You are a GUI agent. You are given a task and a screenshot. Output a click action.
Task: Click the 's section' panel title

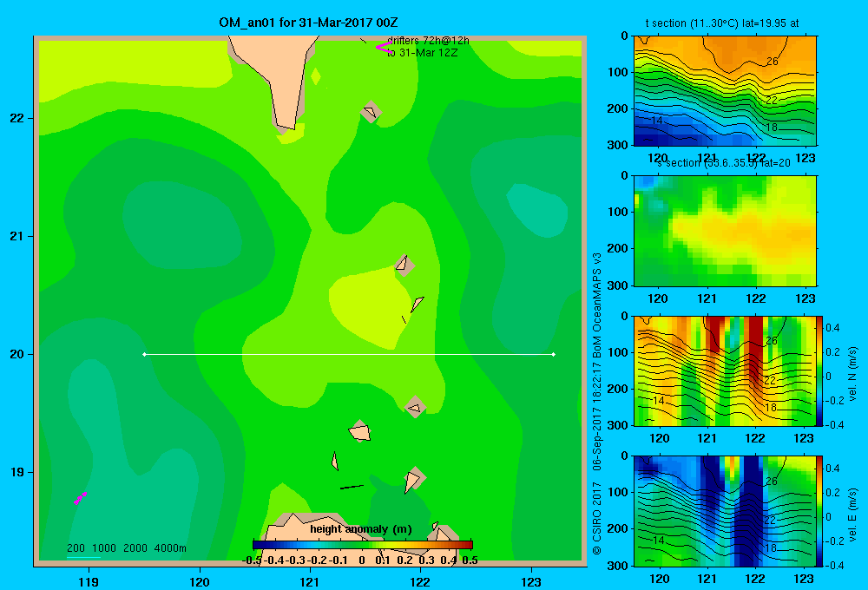coord(723,163)
